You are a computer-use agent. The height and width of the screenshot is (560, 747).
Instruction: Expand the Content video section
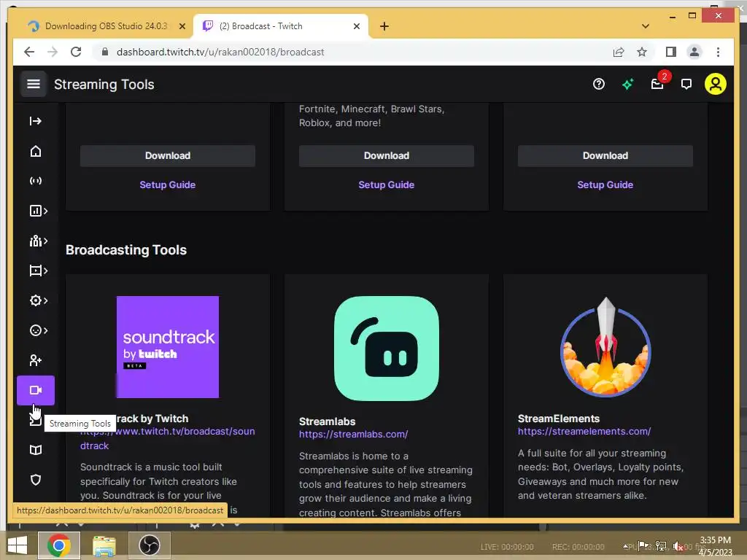(38, 271)
